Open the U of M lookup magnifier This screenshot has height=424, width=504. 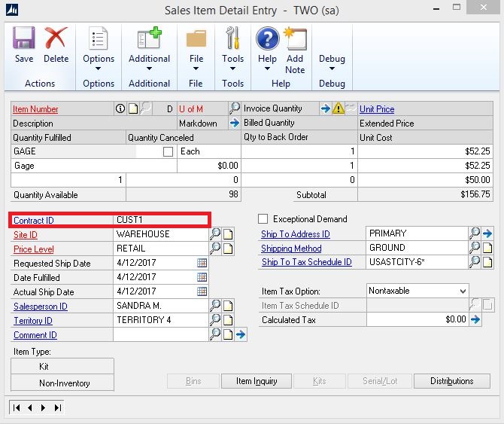(235, 108)
